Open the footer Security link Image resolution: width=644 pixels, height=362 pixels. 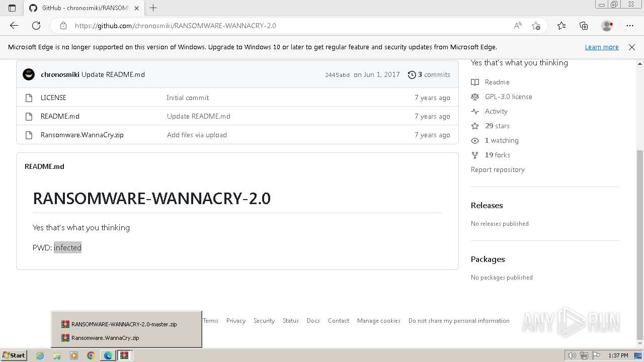tap(264, 321)
